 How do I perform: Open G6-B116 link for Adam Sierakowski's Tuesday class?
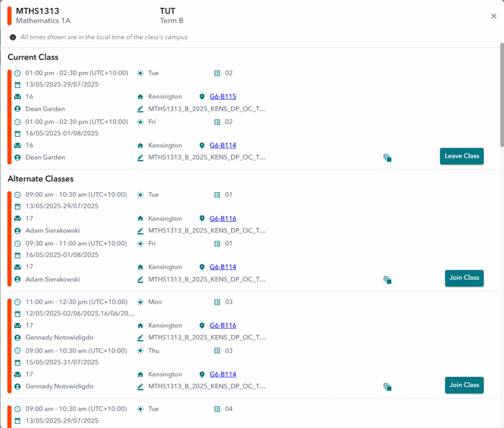pos(222,218)
